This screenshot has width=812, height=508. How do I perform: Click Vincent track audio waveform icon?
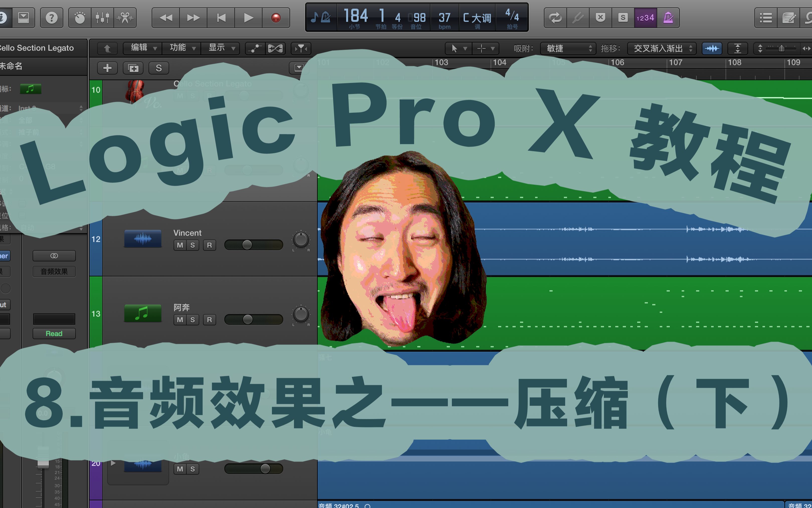click(143, 239)
